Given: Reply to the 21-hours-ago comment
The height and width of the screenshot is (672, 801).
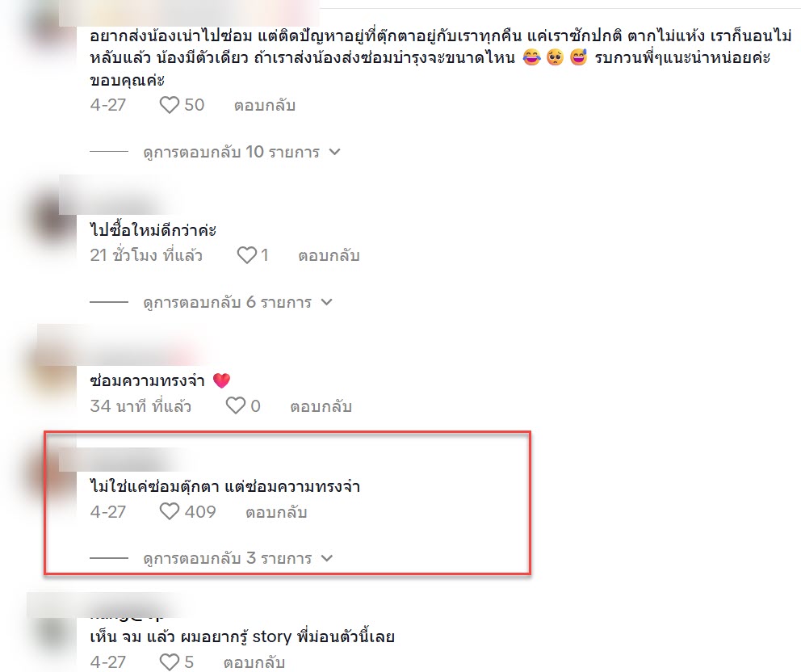Looking at the screenshot, I should coord(329,255).
